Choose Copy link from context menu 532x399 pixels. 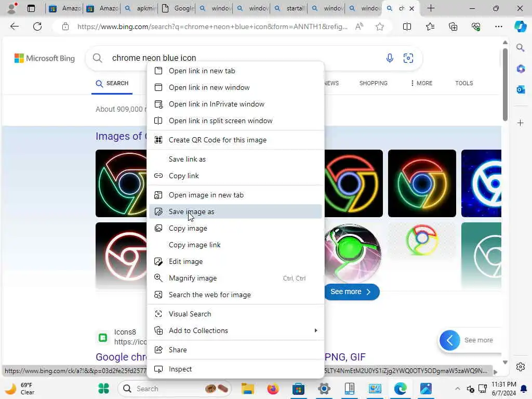tap(235, 176)
